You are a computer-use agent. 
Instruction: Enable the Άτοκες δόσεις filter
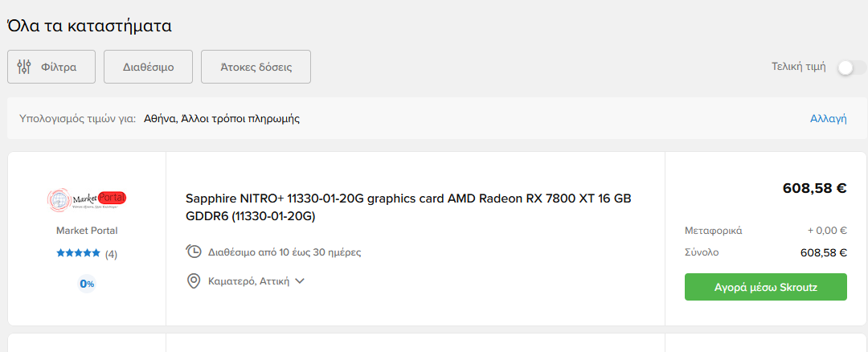[256, 67]
